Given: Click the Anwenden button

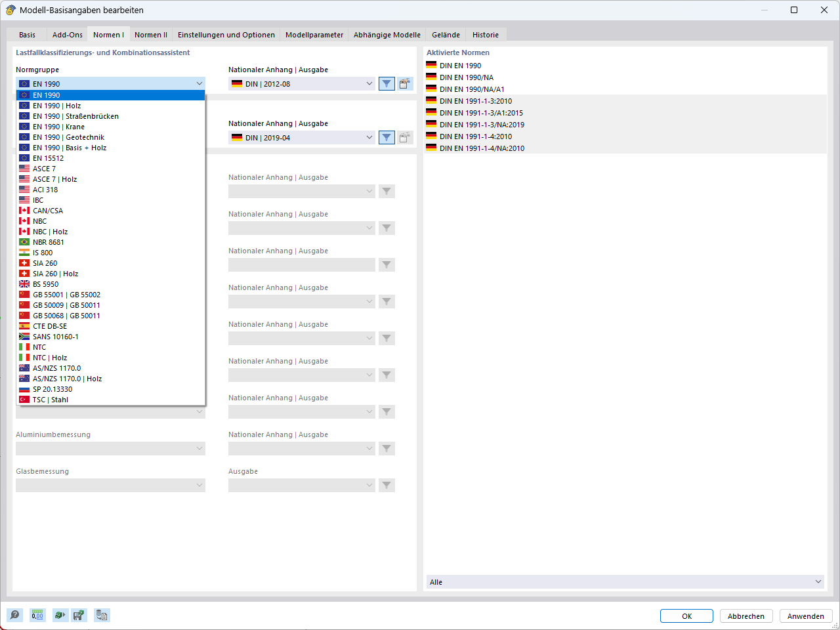Looking at the screenshot, I should 806,616.
